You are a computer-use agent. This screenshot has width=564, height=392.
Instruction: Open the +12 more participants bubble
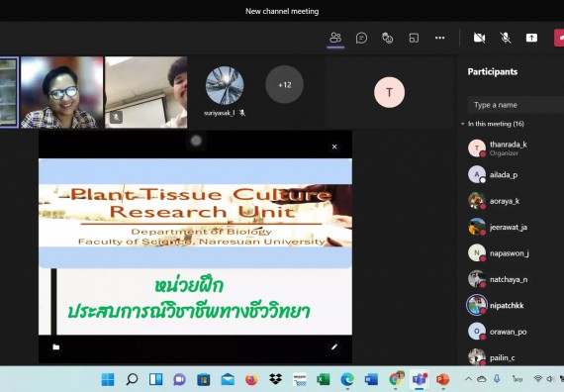click(x=285, y=84)
